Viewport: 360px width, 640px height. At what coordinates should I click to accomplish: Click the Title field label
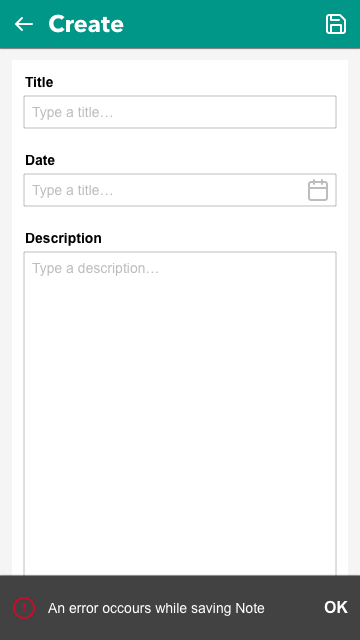39,82
